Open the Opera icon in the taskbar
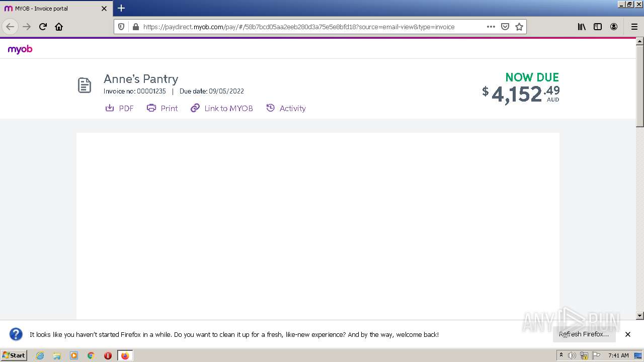 pyautogui.click(x=108, y=355)
